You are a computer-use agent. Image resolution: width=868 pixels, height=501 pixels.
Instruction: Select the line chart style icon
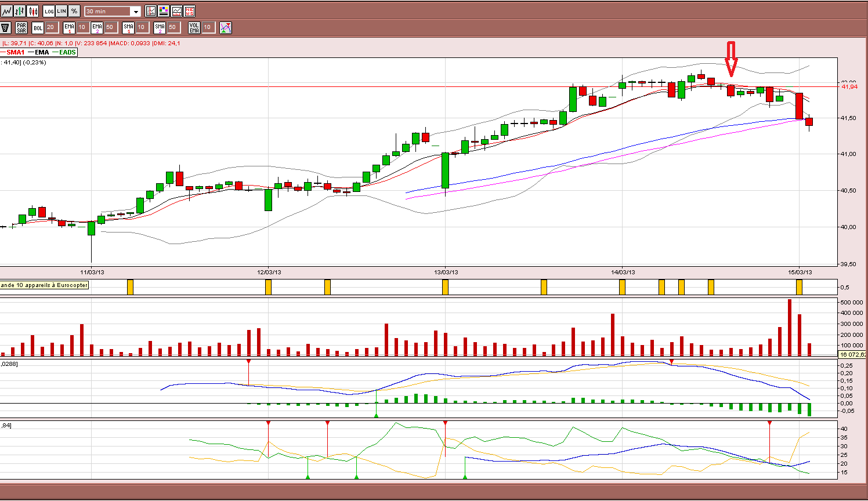pos(6,11)
